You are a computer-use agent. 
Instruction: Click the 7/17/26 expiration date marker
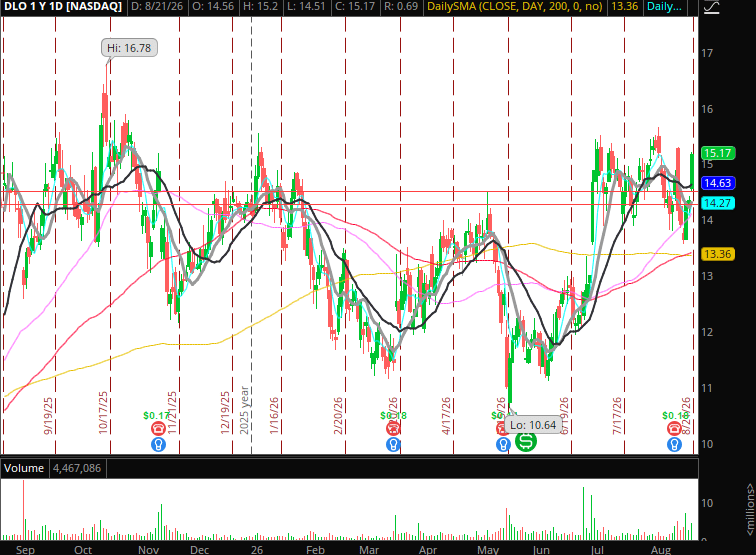[x=617, y=416]
